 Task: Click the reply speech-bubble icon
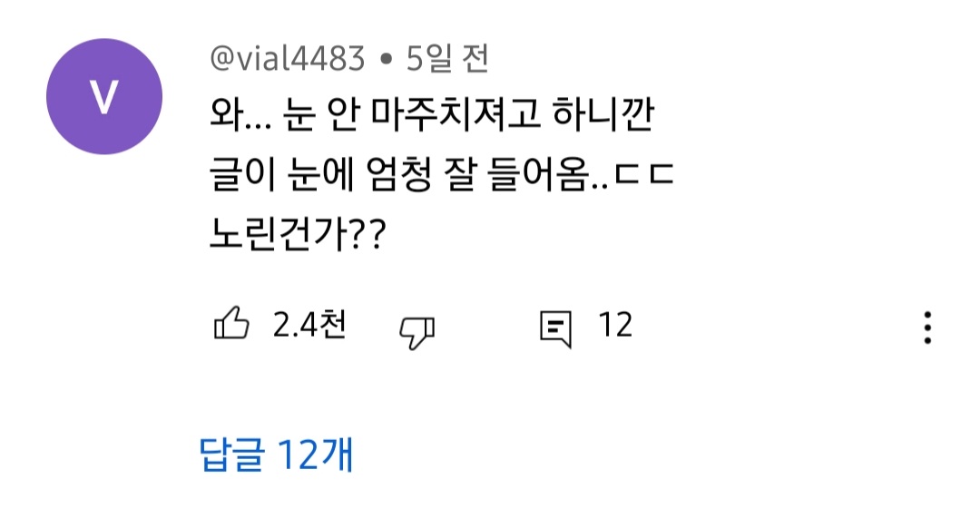click(x=555, y=327)
